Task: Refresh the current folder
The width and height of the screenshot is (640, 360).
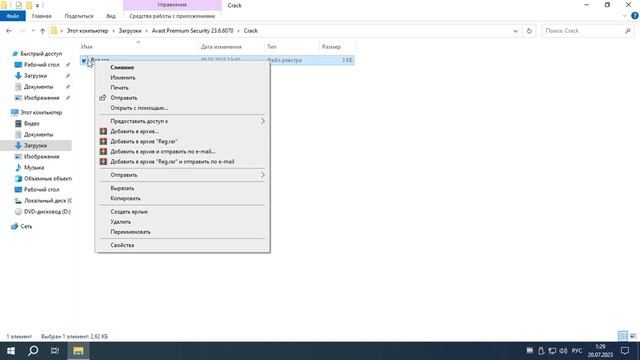Action: click(x=529, y=31)
